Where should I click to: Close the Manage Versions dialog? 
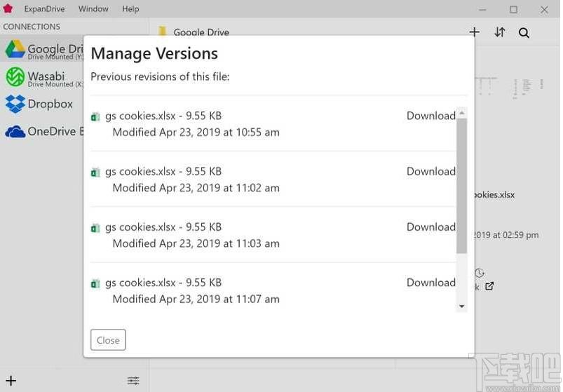pos(108,339)
